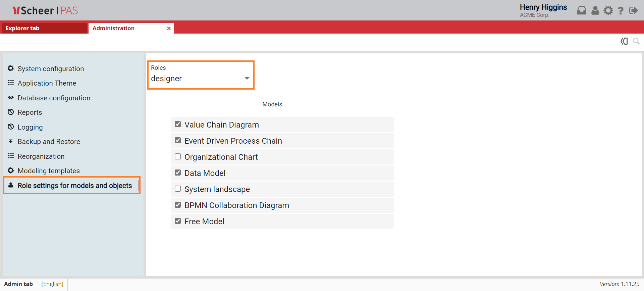Click the help question mark icon
Screen dimensions: 644x291
click(621, 11)
